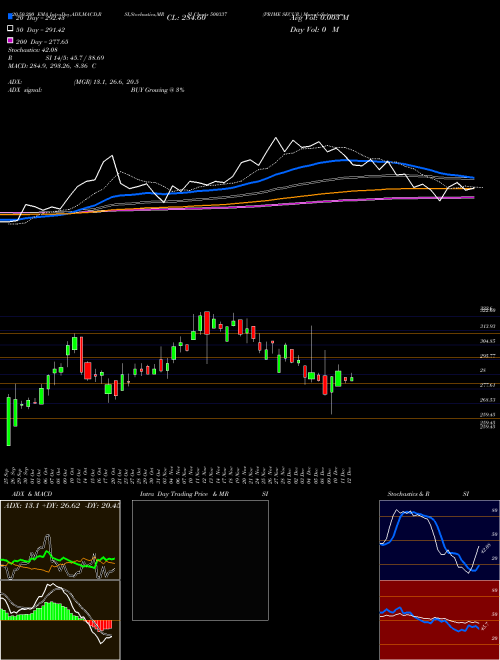Click the first large green candle at left

click(8, 421)
